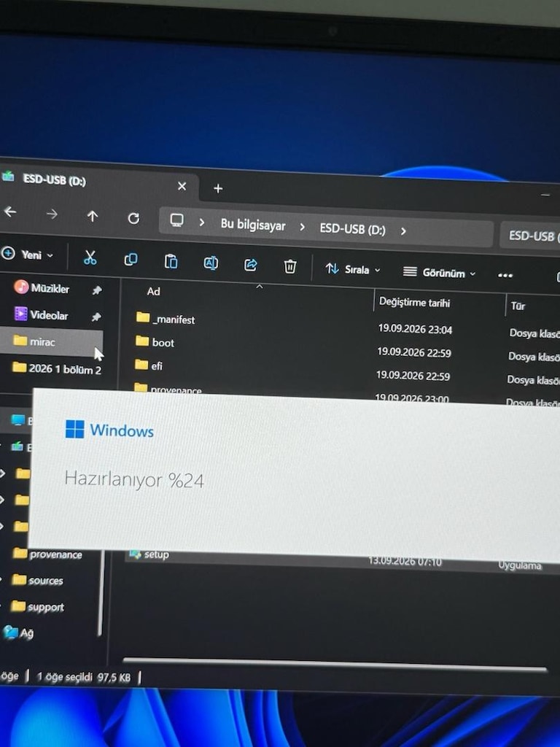Image resolution: width=560 pixels, height=747 pixels.
Task: Click date 19.09.2026 22:59 of boot
Action: click(x=414, y=352)
